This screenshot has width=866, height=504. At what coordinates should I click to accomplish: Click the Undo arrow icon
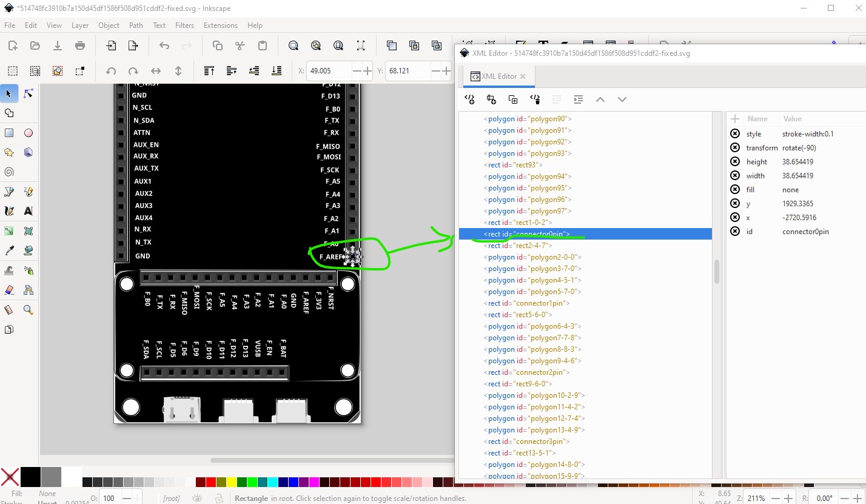pos(164,45)
